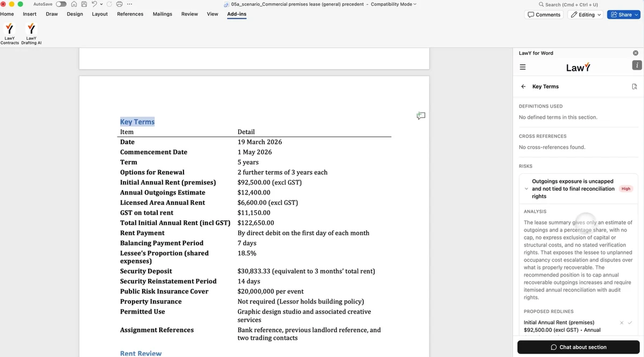Click the comment bubble icon in document margin

coord(421,116)
